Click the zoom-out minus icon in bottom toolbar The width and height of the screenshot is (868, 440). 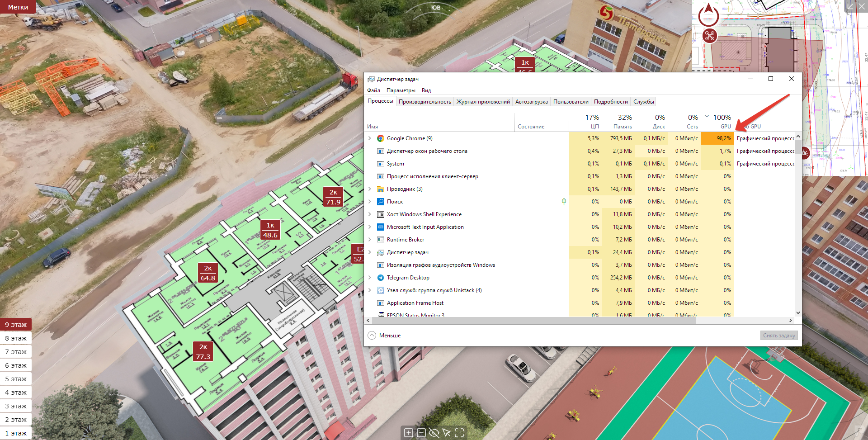click(421, 433)
